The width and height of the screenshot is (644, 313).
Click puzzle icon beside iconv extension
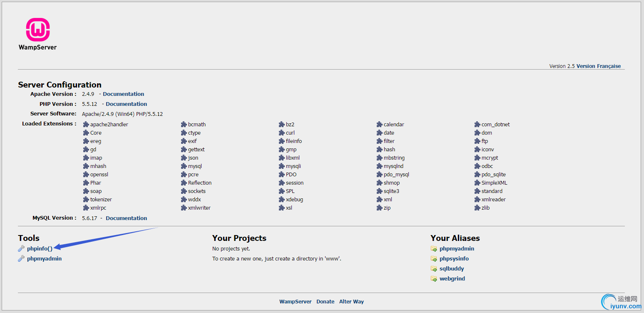[x=477, y=150]
